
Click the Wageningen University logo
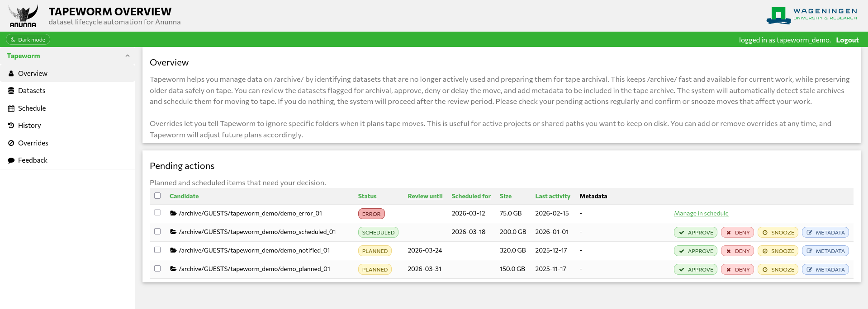tap(811, 15)
